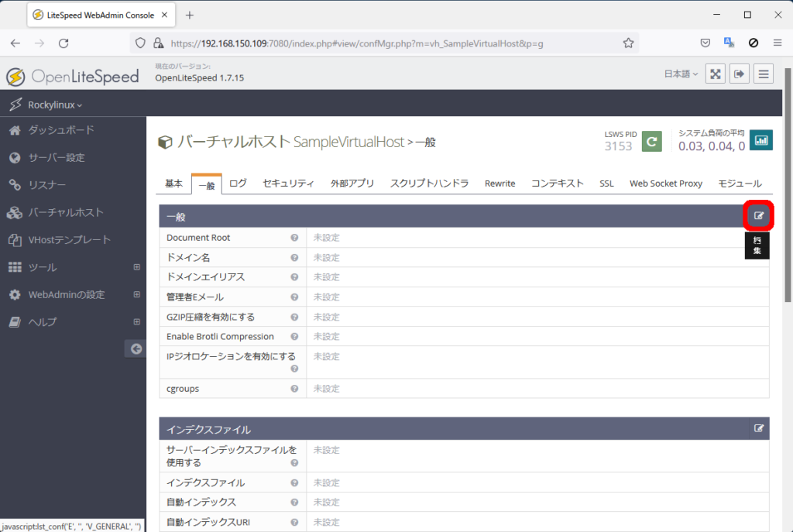Toggle full screen mode icon
This screenshot has width=793, height=532.
point(716,74)
